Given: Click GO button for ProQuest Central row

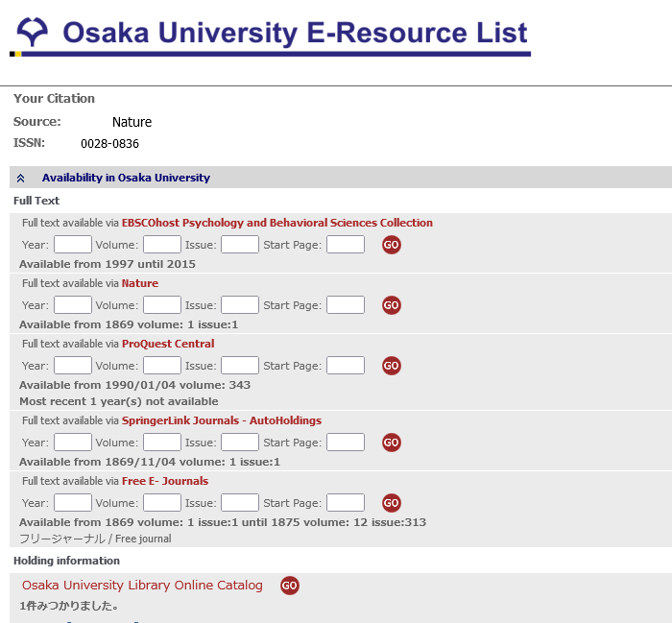Looking at the screenshot, I should 392,366.
